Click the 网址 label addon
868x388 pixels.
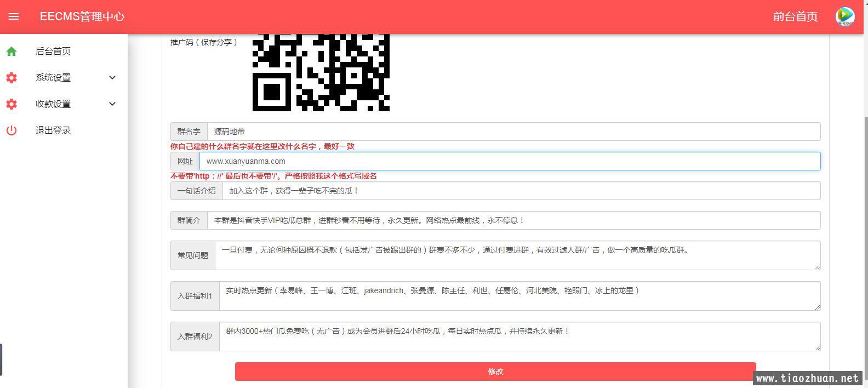click(185, 161)
